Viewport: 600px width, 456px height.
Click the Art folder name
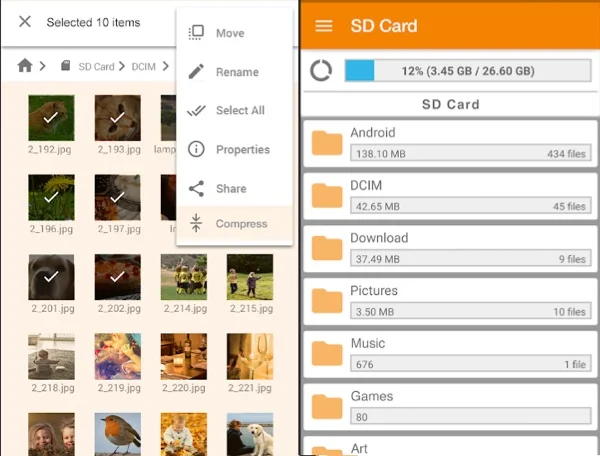[359, 448]
